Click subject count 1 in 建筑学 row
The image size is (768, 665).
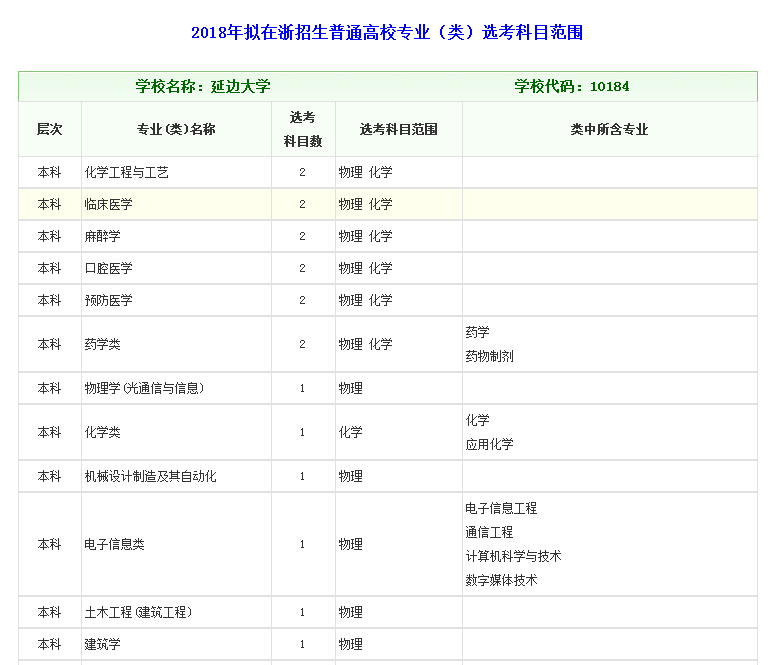coord(302,644)
